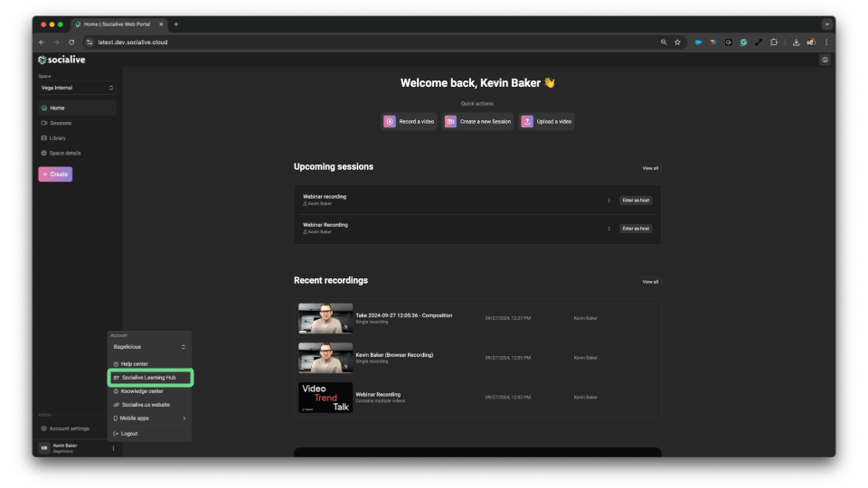This screenshot has width=868, height=488.
Task: Click the address bar URL
Action: point(132,42)
